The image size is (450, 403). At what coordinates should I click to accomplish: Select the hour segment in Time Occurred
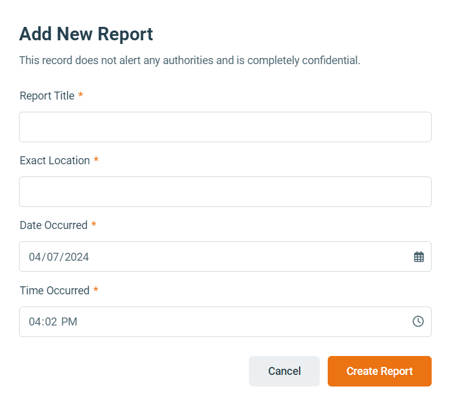(x=35, y=322)
